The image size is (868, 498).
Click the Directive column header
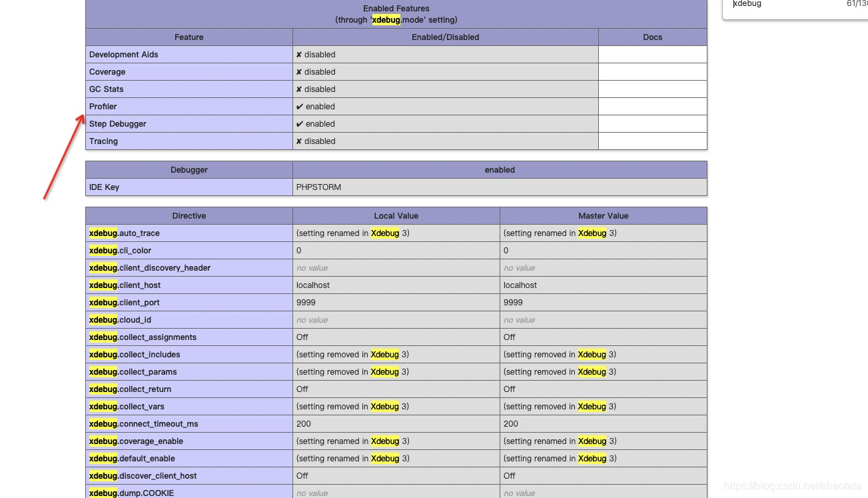point(189,216)
